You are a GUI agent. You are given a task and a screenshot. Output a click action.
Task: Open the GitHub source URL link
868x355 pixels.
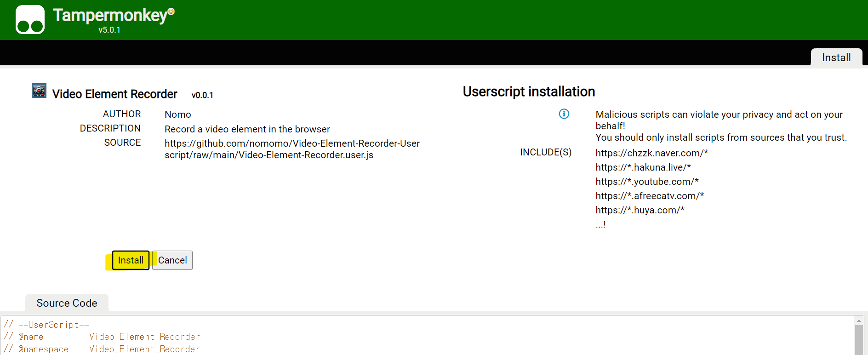coord(292,149)
